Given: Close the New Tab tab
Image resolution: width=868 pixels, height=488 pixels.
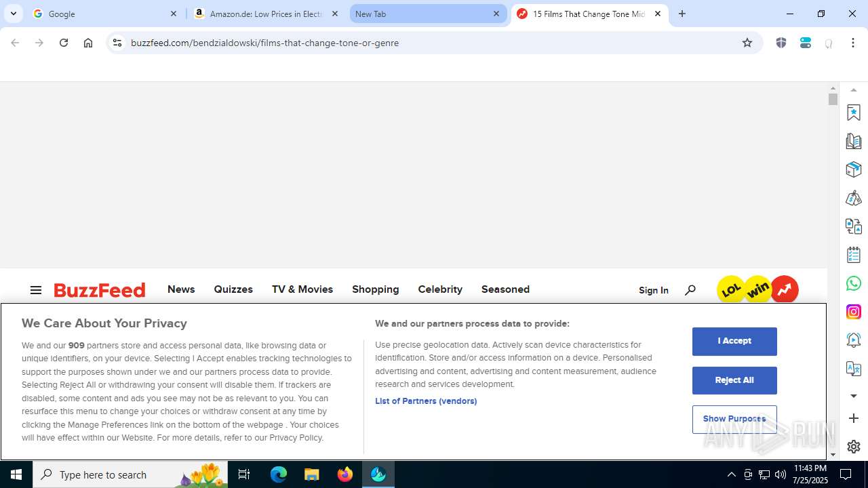Looking at the screenshot, I should (x=496, y=14).
